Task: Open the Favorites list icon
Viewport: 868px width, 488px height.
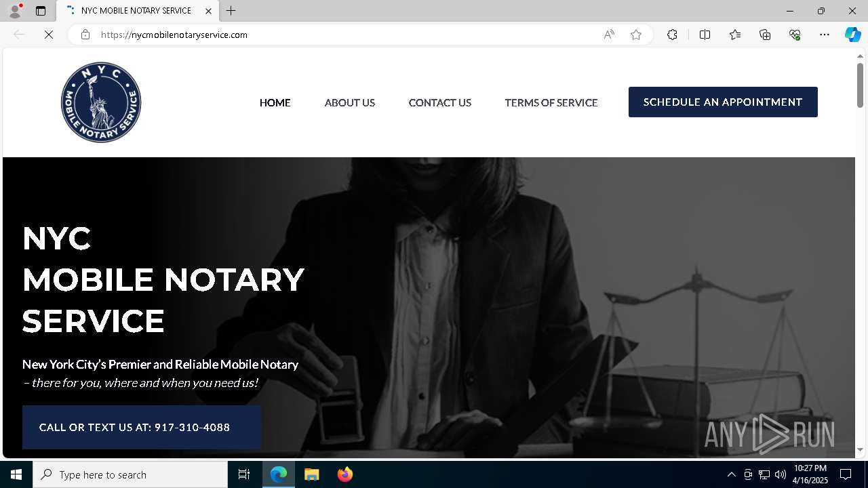Action: coord(735,35)
